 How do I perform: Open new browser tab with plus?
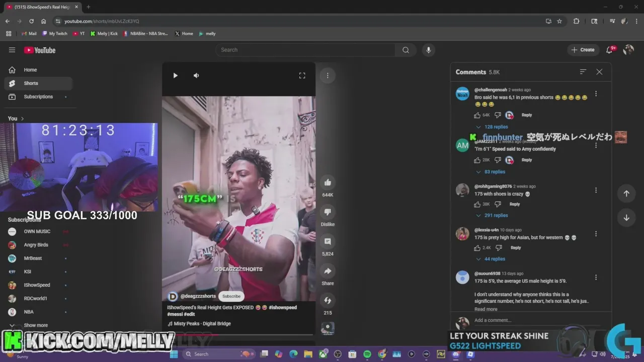88,7
